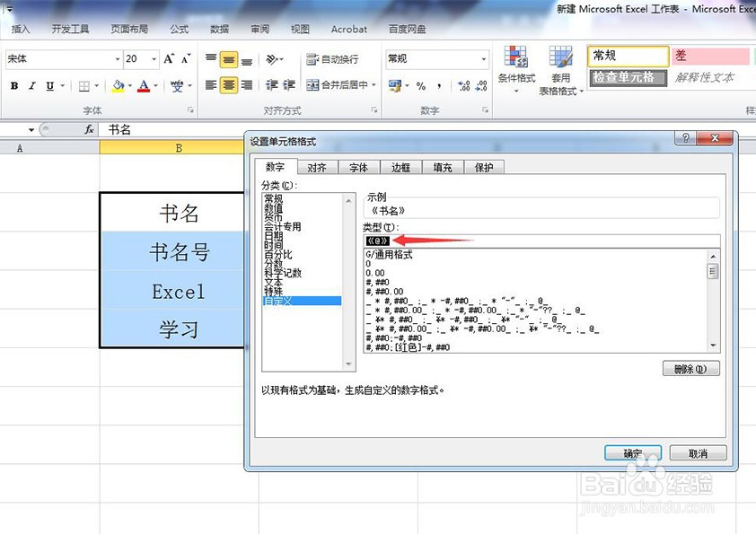
Task: Select 文本 in category list
Action: (x=273, y=282)
